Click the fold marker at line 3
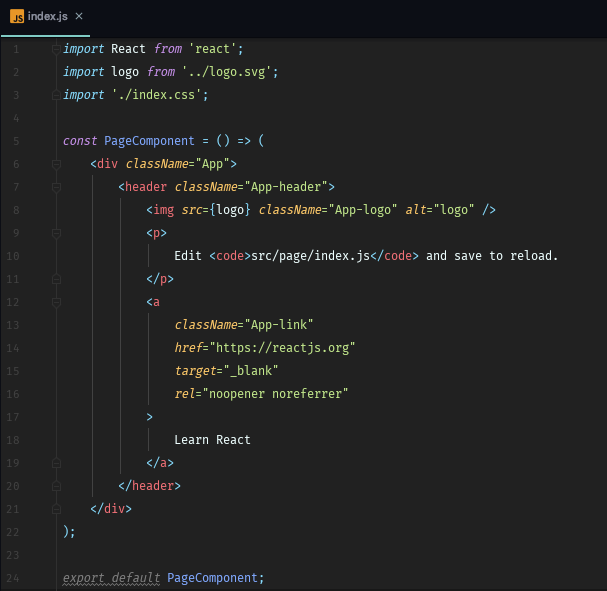The width and height of the screenshot is (607, 591). coord(55,95)
